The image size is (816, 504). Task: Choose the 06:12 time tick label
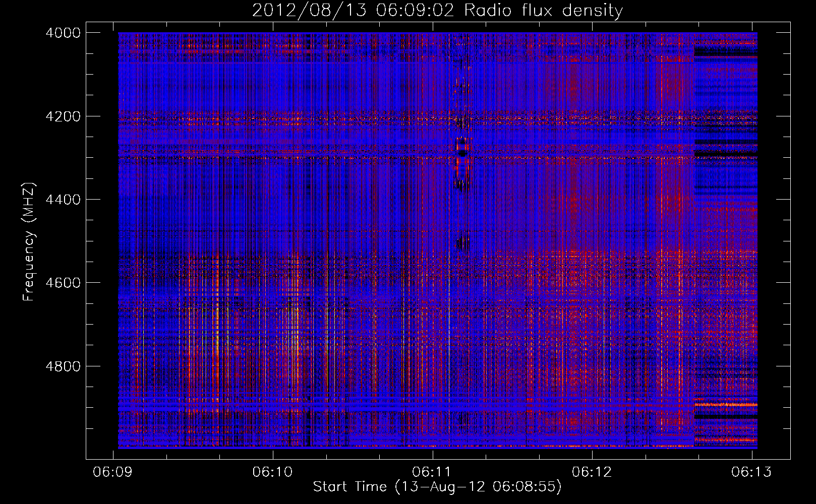coord(592,472)
